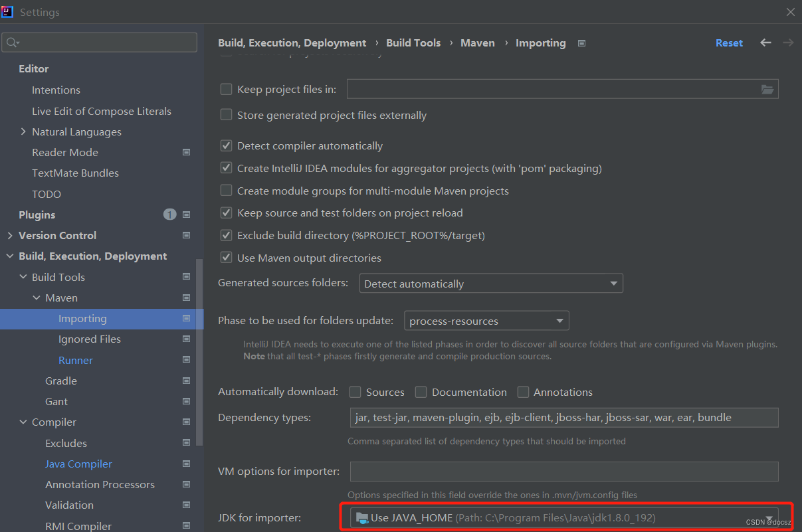The width and height of the screenshot is (802, 532).
Task: Click the project-level icon beside Plugins
Action: (186, 215)
